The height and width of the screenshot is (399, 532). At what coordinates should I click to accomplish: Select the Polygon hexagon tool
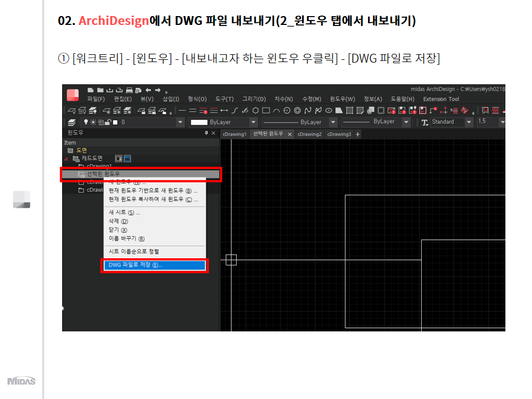(x=255, y=110)
